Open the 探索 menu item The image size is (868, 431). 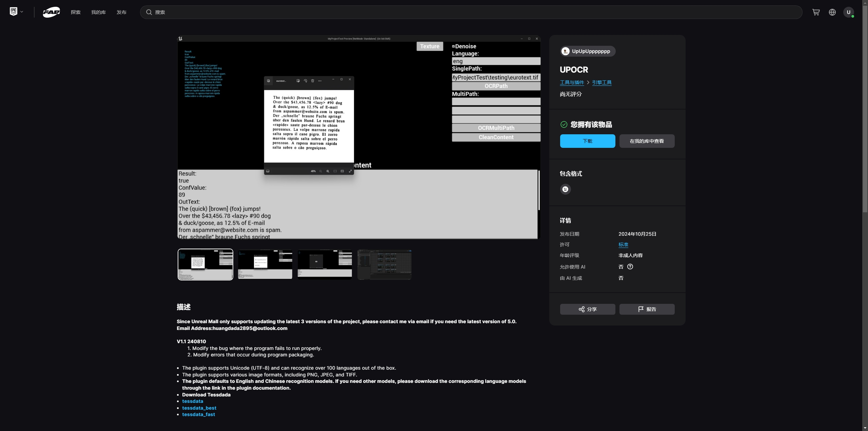tap(76, 12)
